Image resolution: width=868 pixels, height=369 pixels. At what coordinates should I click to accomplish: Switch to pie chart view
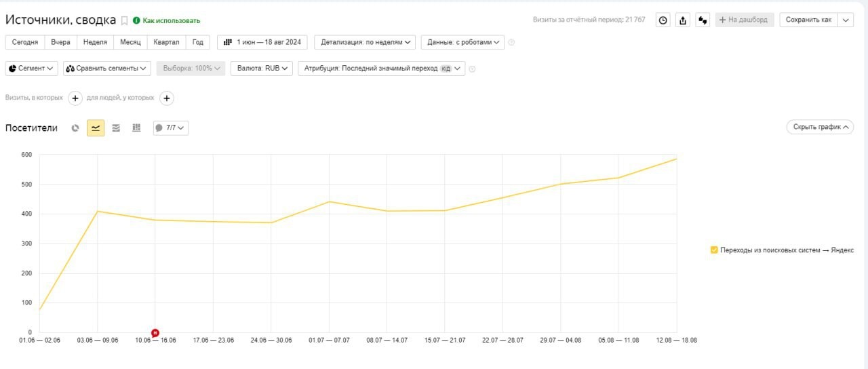[75, 128]
